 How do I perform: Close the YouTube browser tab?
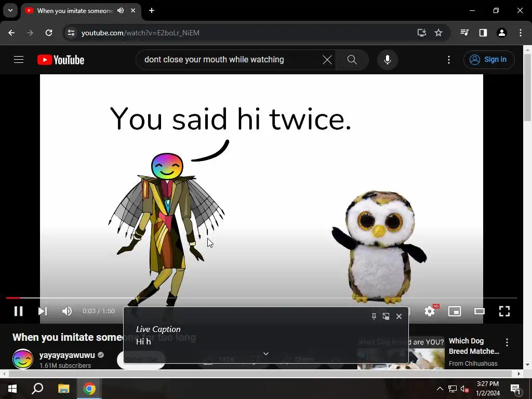[x=133, y=10]
